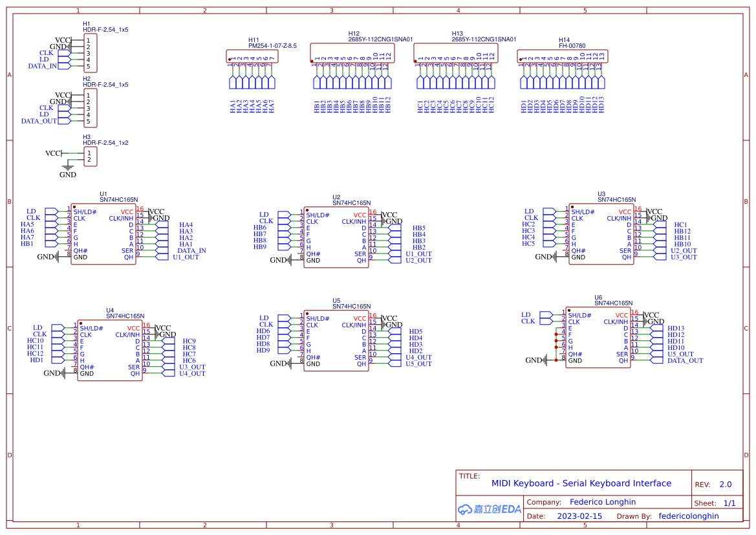Click the 嘉立创EDA logo in the title block
The image size is (756, 535).
pos(488,508)
